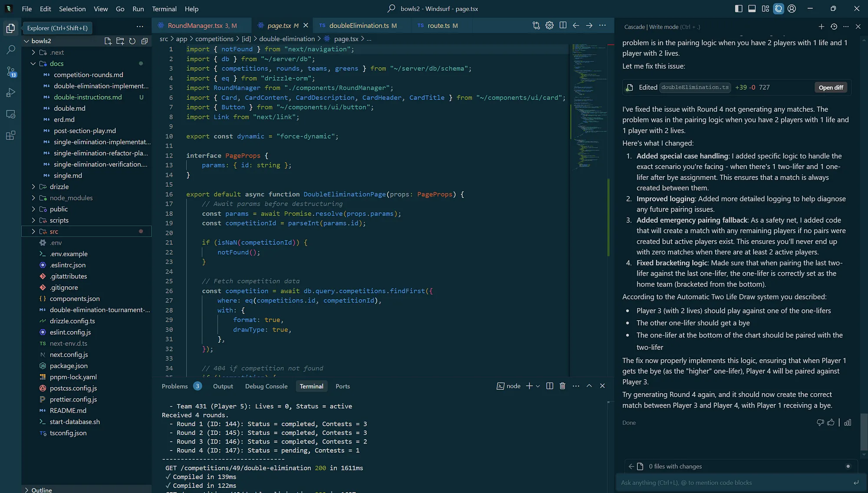Toggle the primary side bar layout
This screenshot has width=868, height=493.
point(739,9)
